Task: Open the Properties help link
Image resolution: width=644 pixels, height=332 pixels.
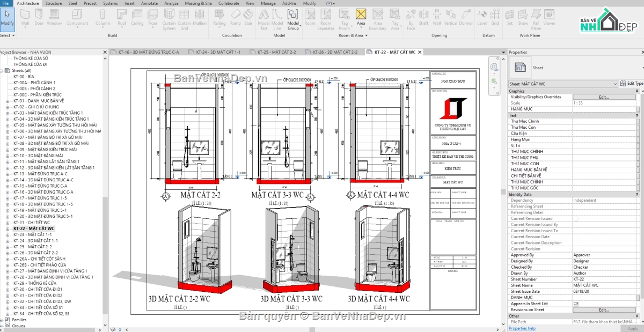Action: click(522, 328)
